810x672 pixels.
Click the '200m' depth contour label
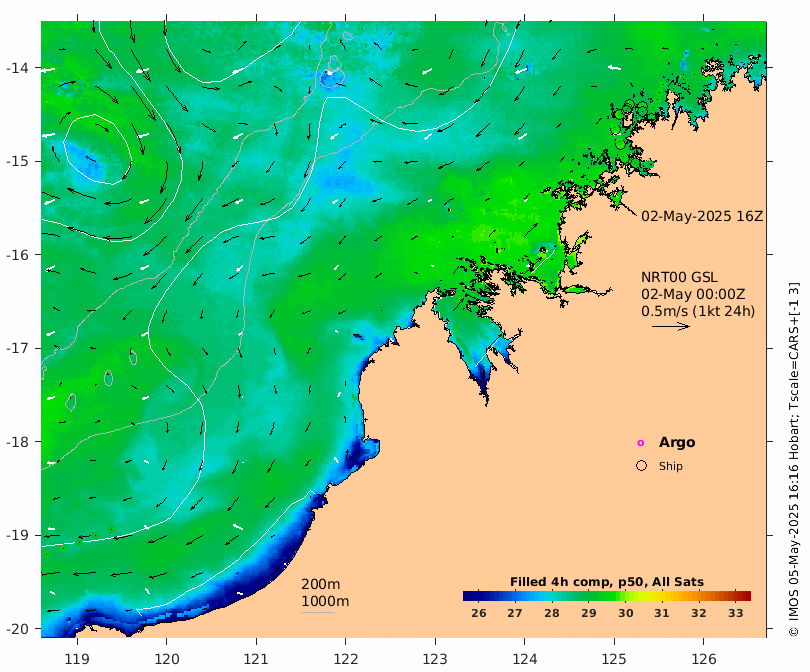(x=320, y=584)
